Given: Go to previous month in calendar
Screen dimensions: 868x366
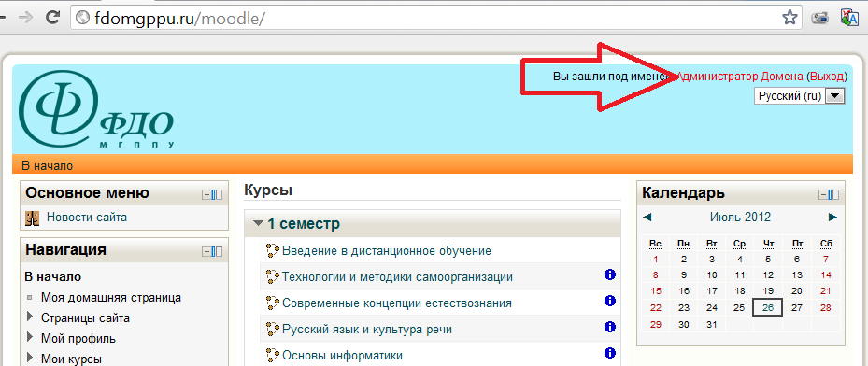Looking at the screenshot, I should pyautogui.click(x=647, y=218).
